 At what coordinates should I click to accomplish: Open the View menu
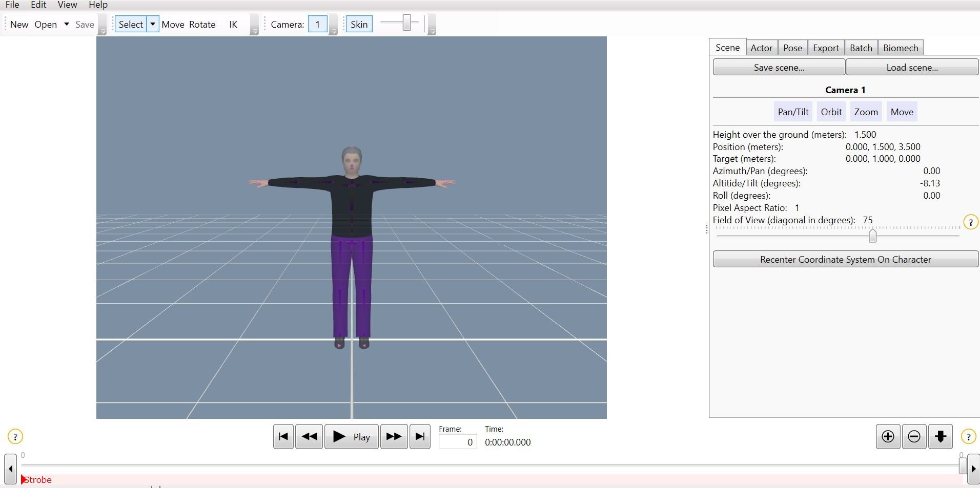[x=67, y=5]
